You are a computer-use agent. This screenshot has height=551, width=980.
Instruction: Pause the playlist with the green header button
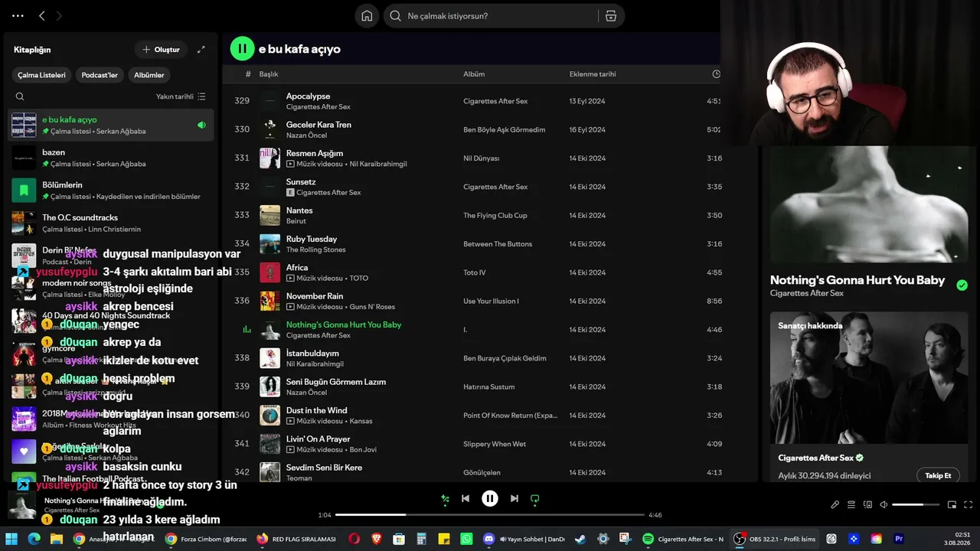click(x=242, y=49)
